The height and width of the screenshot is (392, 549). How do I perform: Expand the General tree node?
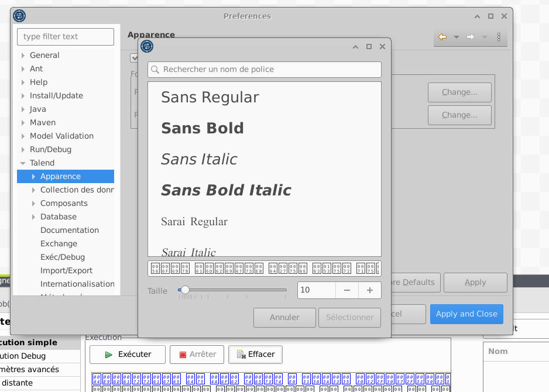coord(23,56)
